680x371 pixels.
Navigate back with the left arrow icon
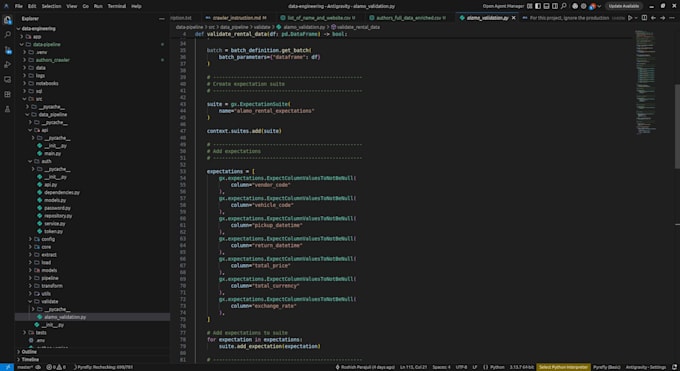coord(654,18)
